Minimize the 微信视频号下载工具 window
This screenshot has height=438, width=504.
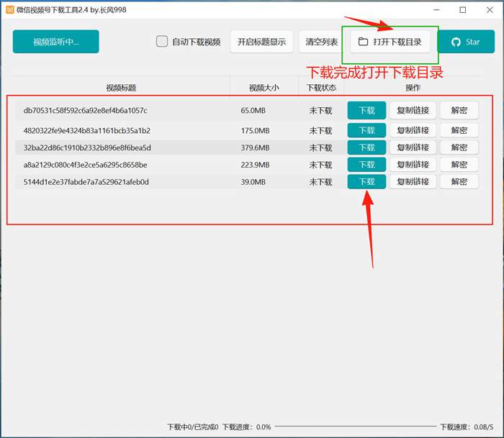pos(436,10)
